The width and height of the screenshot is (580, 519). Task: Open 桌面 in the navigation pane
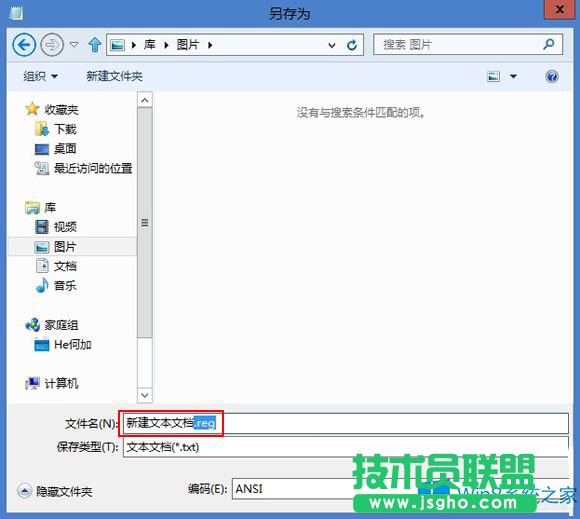tap(65, 149)
